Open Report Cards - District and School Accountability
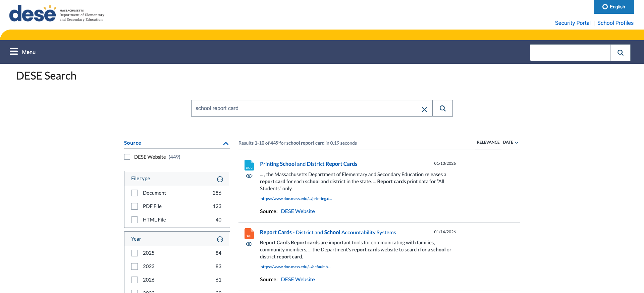Viewport: 644px width, 293px height. (x=328, y=232)
